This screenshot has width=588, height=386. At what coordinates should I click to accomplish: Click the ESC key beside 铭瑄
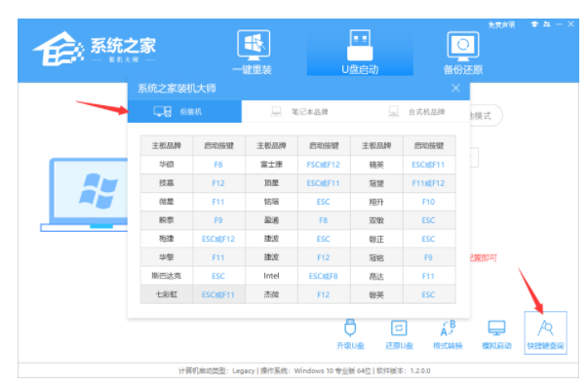tap(323, 202)
